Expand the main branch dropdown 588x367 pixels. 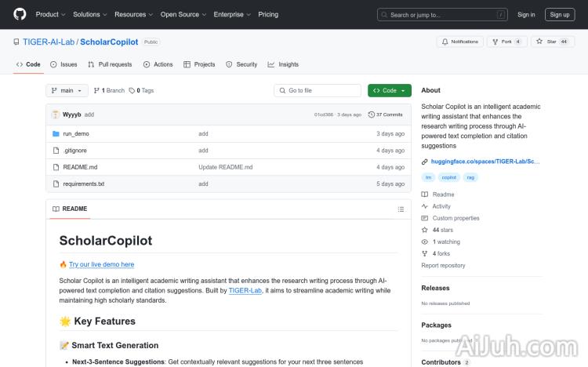click(x=67, y=91)
